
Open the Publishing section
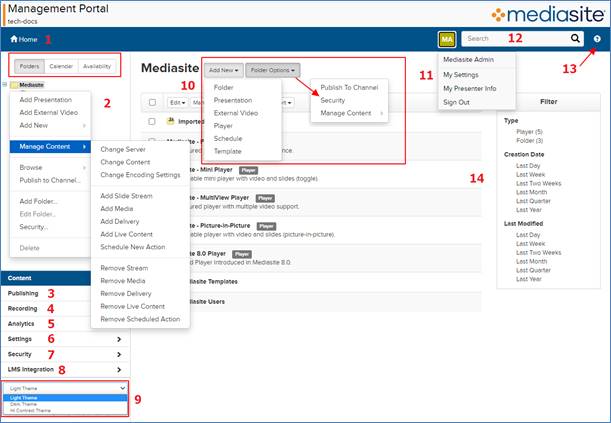point(23,293)
